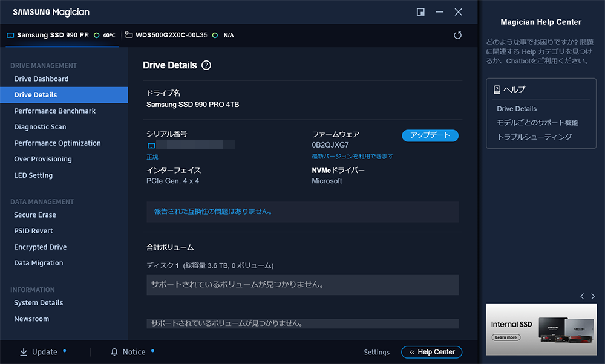Open Encrypted Drive page
The height and width of the screenshot is (364, 605).
coord(41,247)
